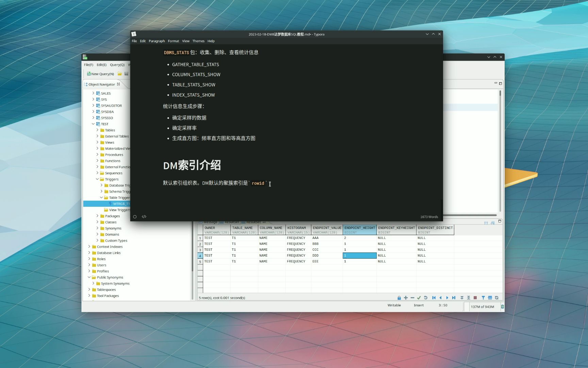
Task: Select the MTRG$_T1 trigger in Object Navigator
Action: [121, 203]
